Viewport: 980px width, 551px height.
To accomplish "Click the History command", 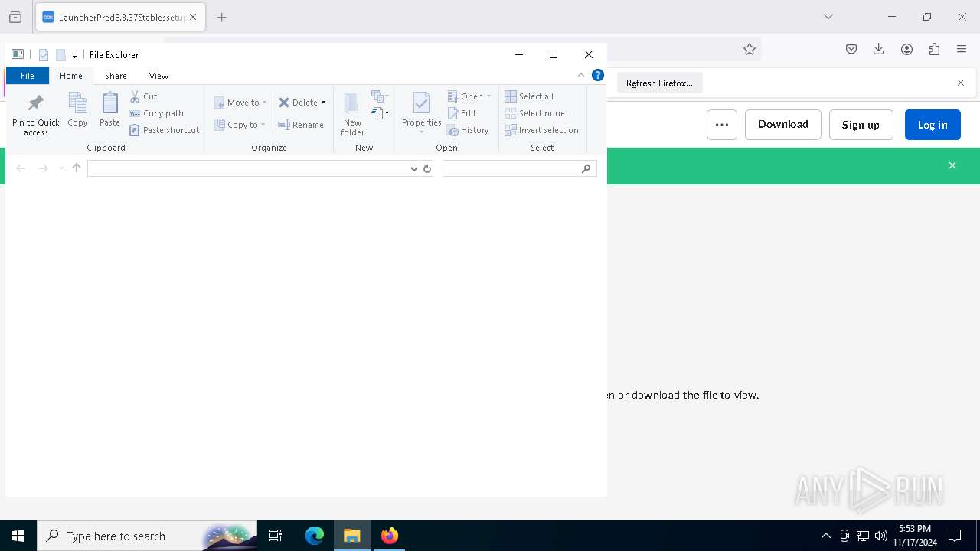I will point(468,130).
